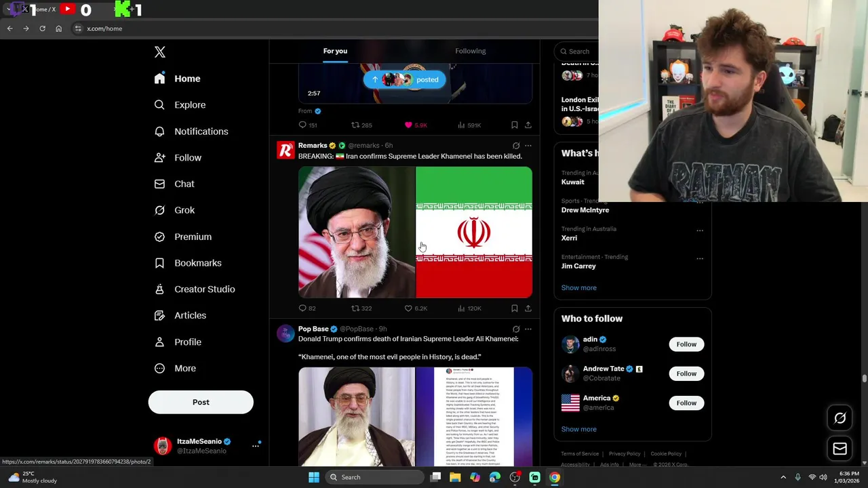Open the weather widget on taskbar
This screenshot has height=488, width=868.
coord(31,477)
